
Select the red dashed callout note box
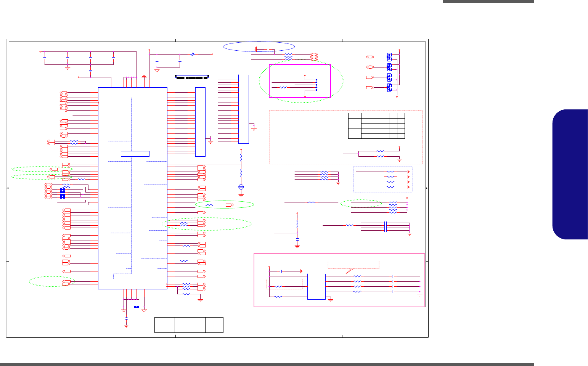353,265
